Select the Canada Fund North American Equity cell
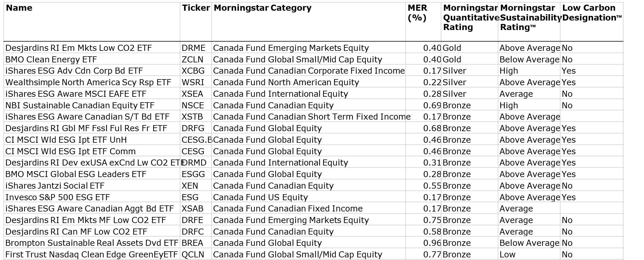The image size is (644, 260). tap(286, 83)
